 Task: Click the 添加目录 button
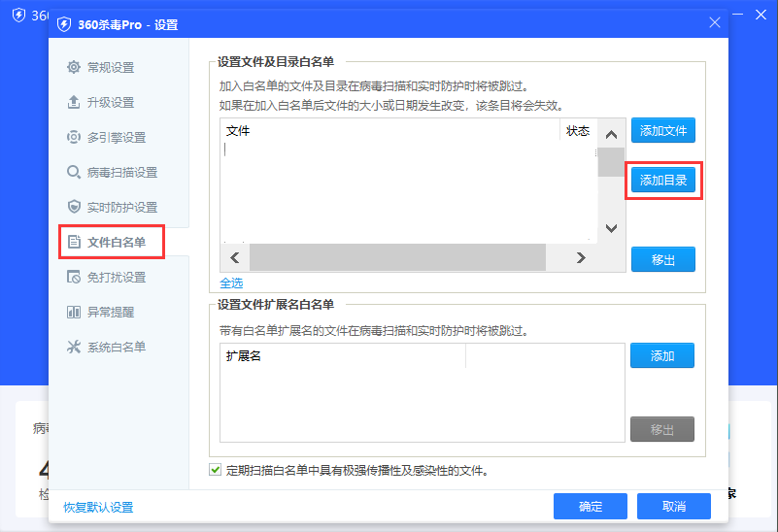coord(662,180)
